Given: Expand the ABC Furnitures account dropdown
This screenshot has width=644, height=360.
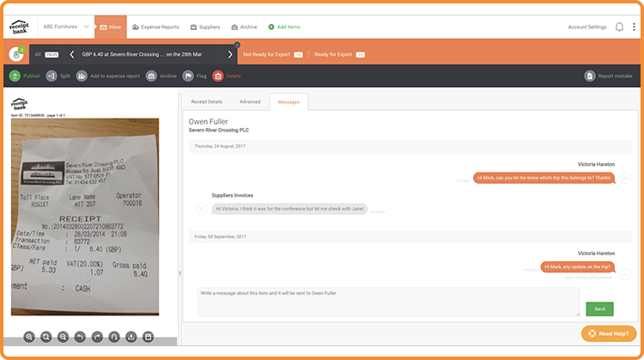Looking at the screenshot, I should click(x=84, y=27).
